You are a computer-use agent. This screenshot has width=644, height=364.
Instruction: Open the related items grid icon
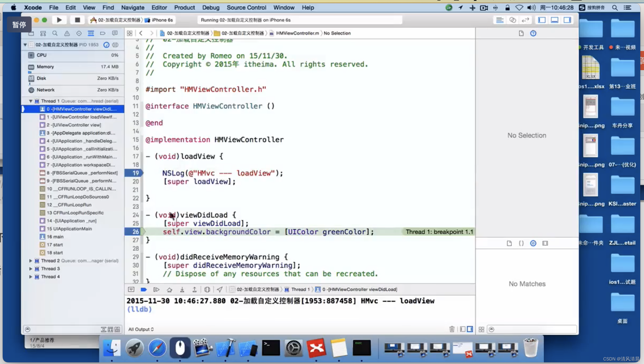coord(130,33)
